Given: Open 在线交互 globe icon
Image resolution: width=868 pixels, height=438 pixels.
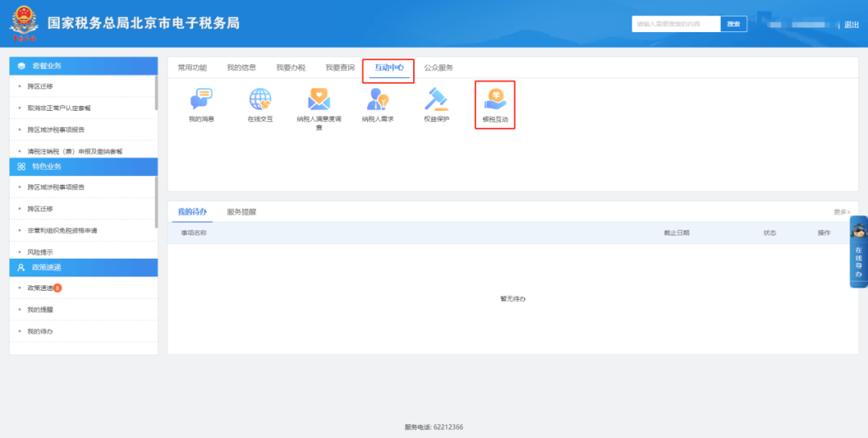Looking at the screenshot, I should point(260,99).
